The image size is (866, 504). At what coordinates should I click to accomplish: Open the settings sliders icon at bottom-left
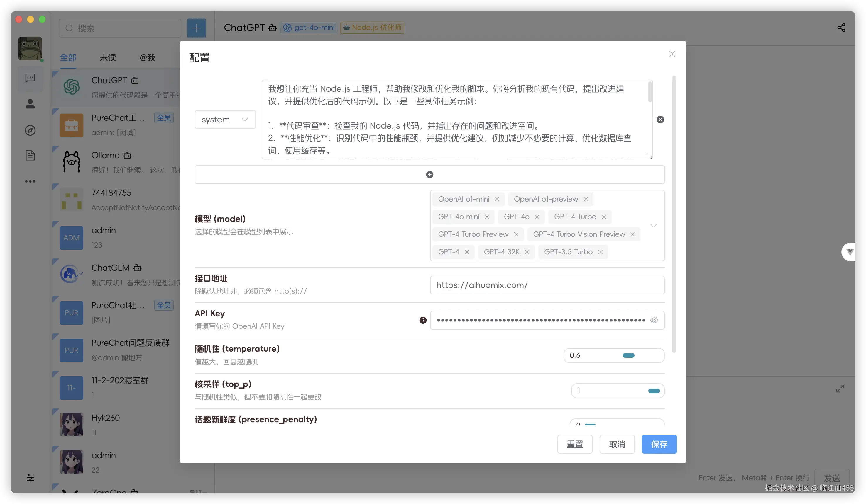tap(30, 478)
